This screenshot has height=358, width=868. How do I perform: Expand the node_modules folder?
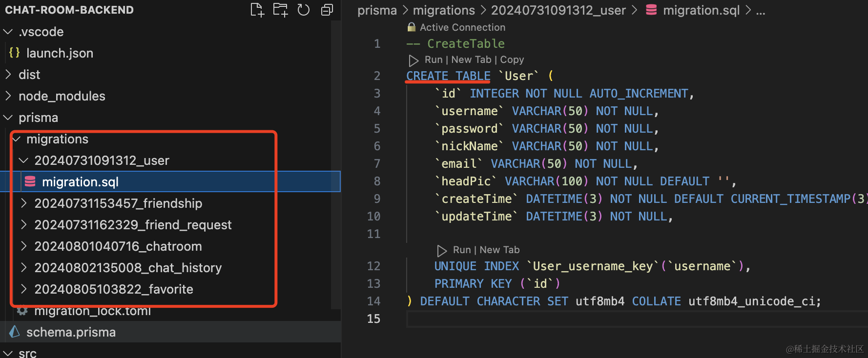click(8, 96)
